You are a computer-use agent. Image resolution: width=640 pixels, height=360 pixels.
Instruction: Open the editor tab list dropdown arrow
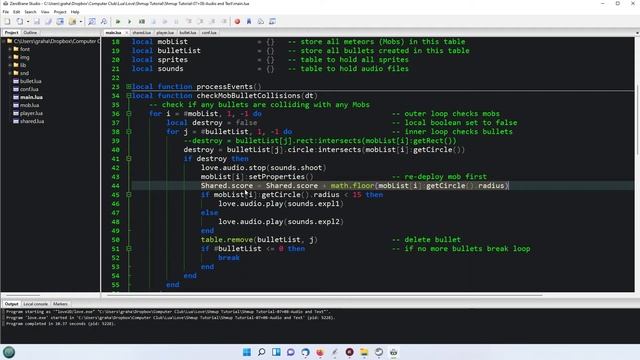[x=637, y=33]
